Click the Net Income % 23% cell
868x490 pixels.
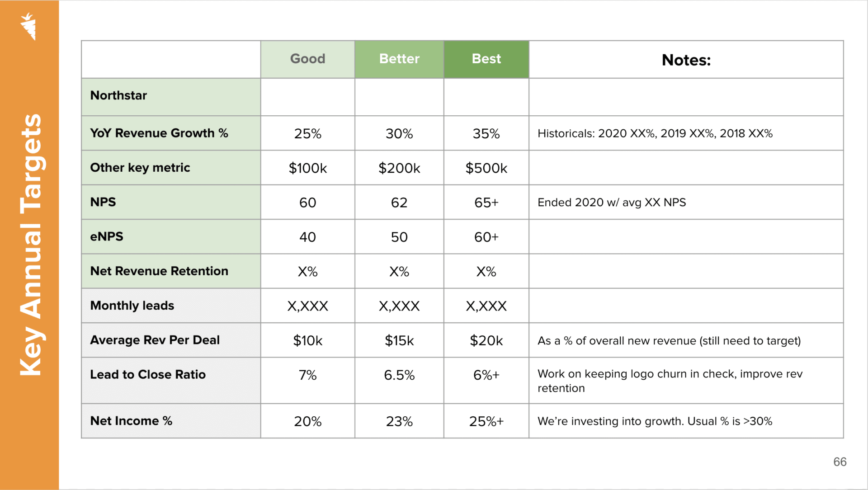[399, 421]
